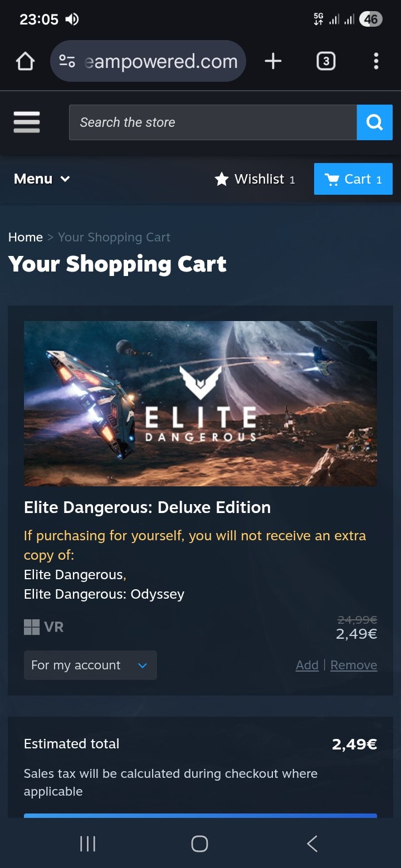Tap the Android back navigation button
Screen dimensions: 401x868
pyautogui.click(x=312, y=844)
